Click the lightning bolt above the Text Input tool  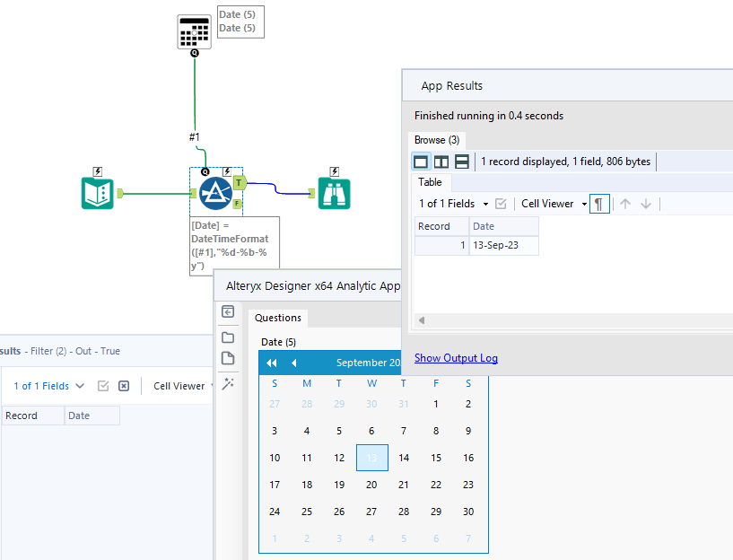97,171
